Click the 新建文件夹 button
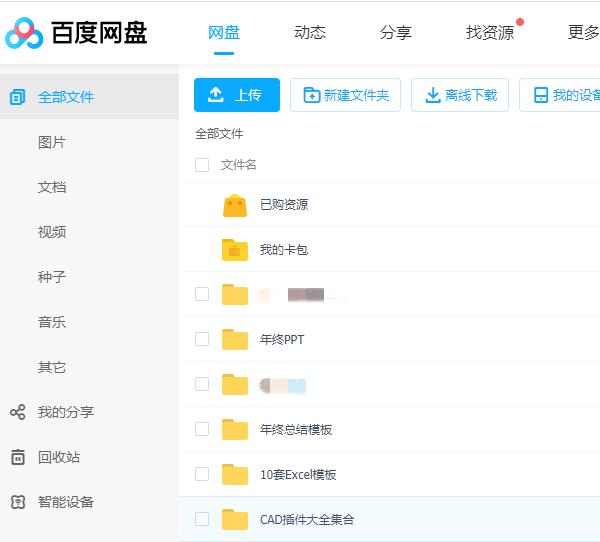Screen dimensions: 600x542 (345, 95)
